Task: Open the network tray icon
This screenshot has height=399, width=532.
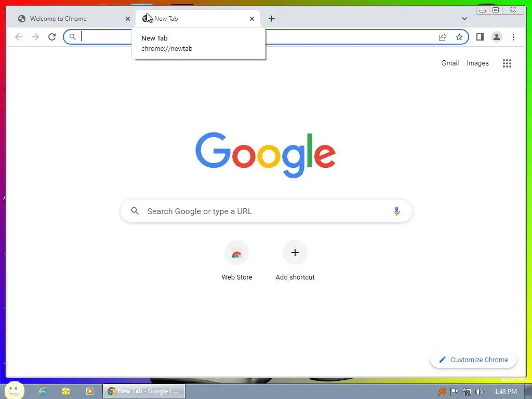Action: 467,392
